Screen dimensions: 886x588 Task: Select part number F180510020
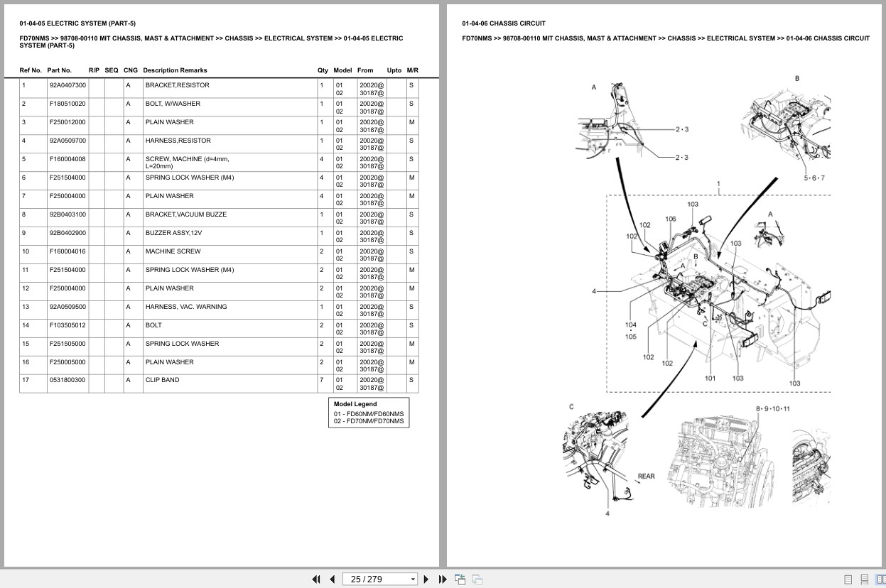[67, 104]
